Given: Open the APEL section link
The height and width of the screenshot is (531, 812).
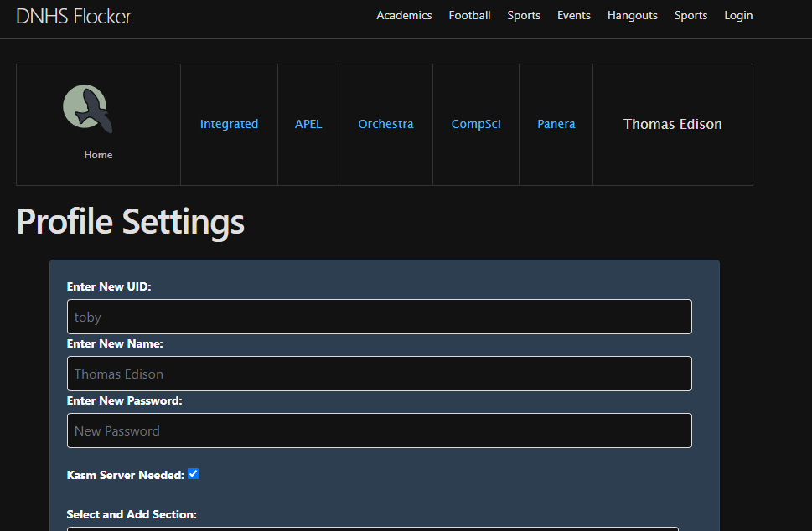Looking at the screenshot, I should (308, 124).
